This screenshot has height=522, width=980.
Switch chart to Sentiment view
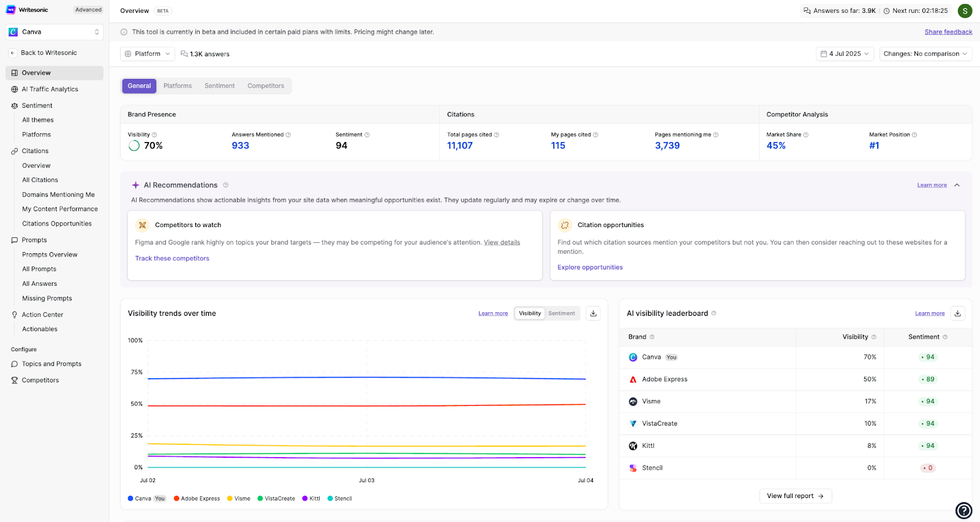point(561,313)
